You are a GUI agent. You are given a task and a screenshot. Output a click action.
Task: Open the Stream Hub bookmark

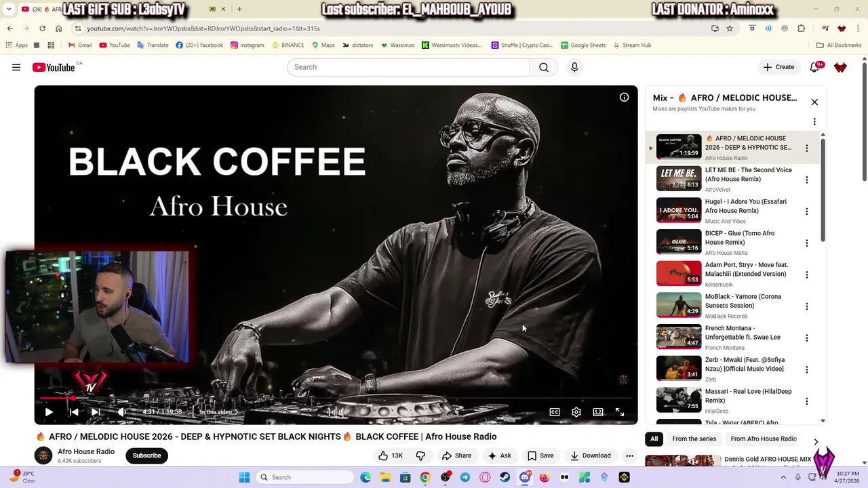pos(632,45)
